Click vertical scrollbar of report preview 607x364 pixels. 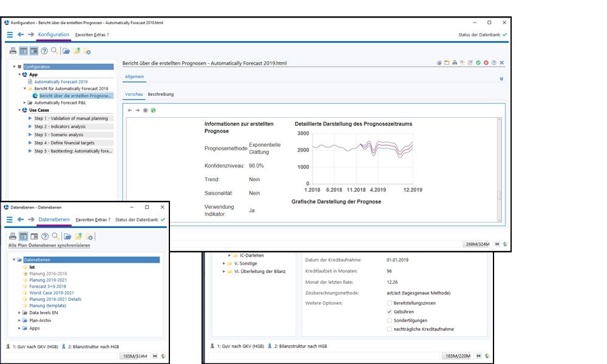499,169
